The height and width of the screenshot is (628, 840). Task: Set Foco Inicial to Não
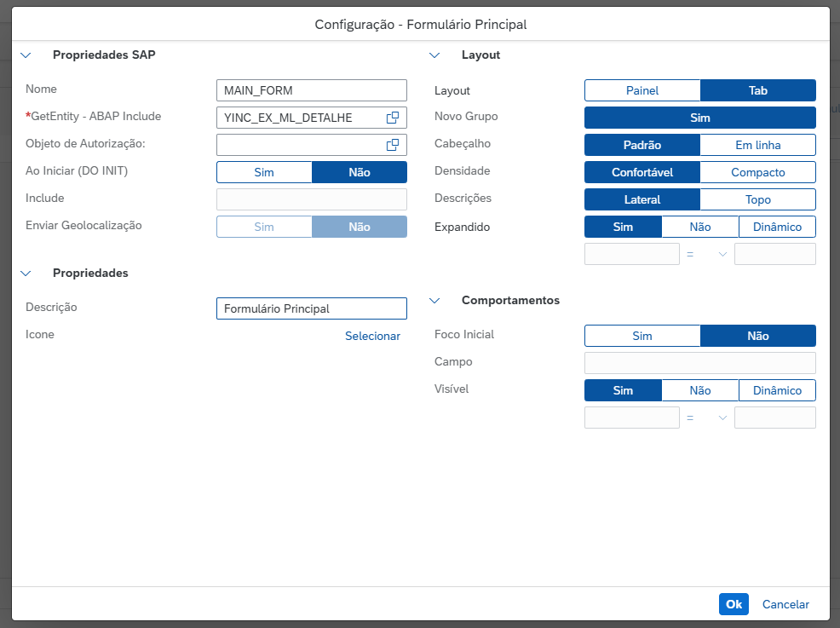pos(758,336)
